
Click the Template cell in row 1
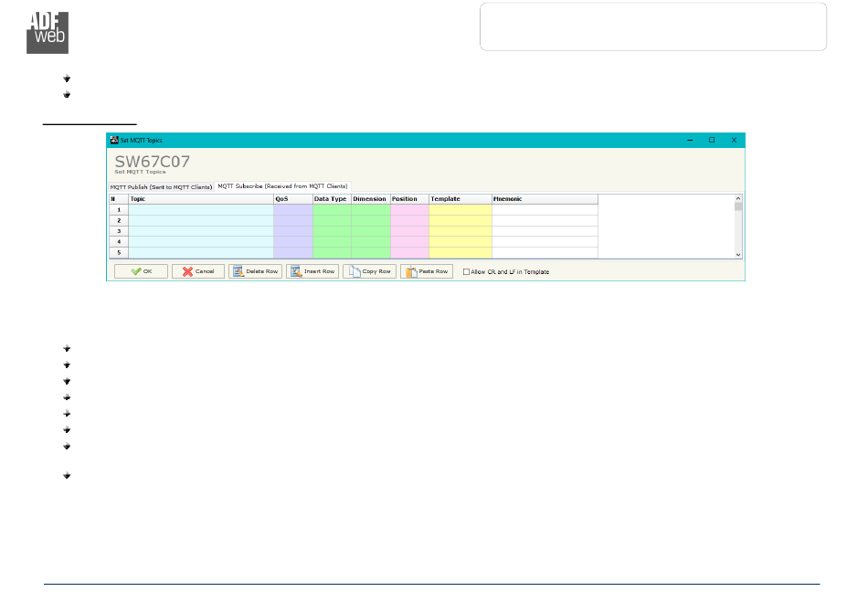click(x=460, y=210)
